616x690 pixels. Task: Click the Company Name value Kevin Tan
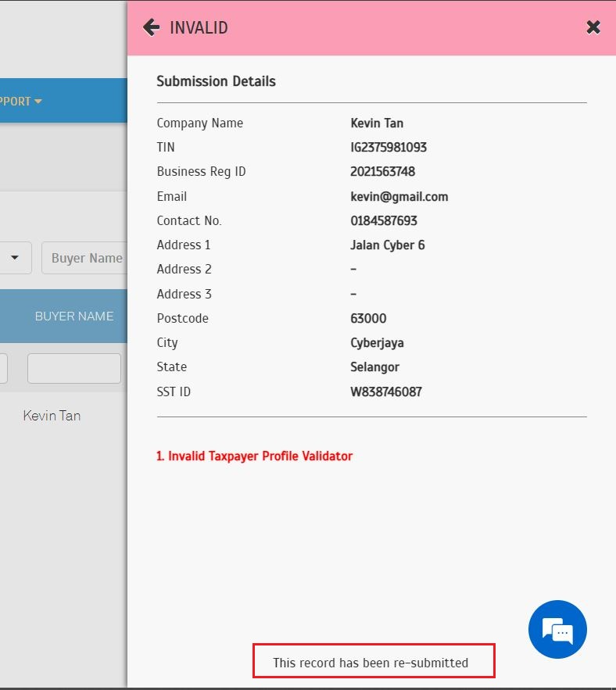click(x=377, y=123)
